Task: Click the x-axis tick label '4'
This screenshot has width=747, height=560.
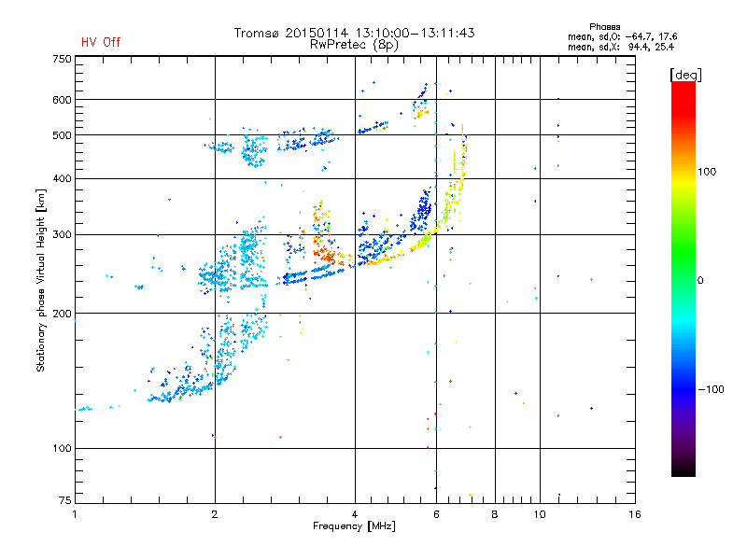Action: coord(355,514)
